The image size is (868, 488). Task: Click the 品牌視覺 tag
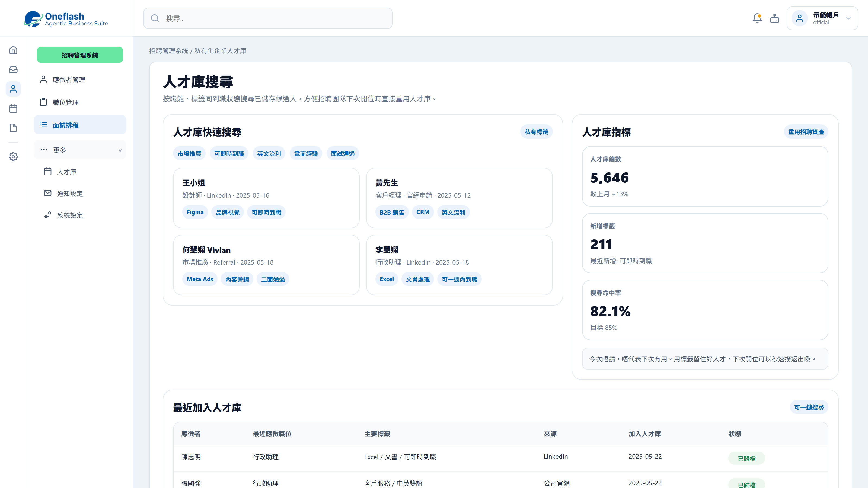228,212
